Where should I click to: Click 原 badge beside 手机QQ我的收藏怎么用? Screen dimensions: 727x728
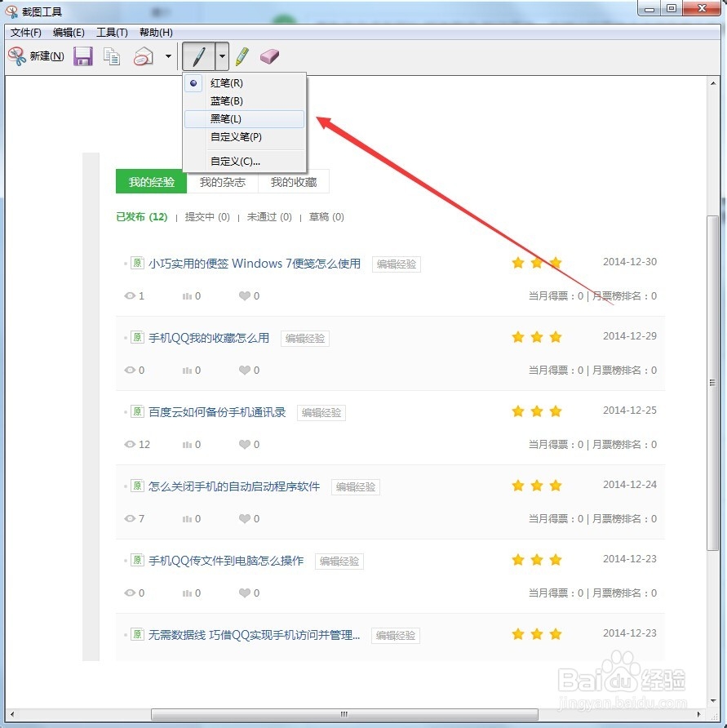click(x=137, y=337)
